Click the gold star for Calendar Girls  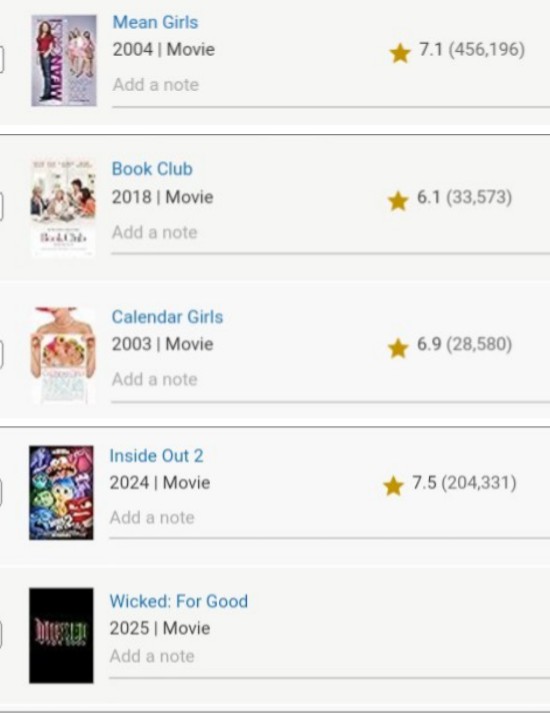point(398,348)
